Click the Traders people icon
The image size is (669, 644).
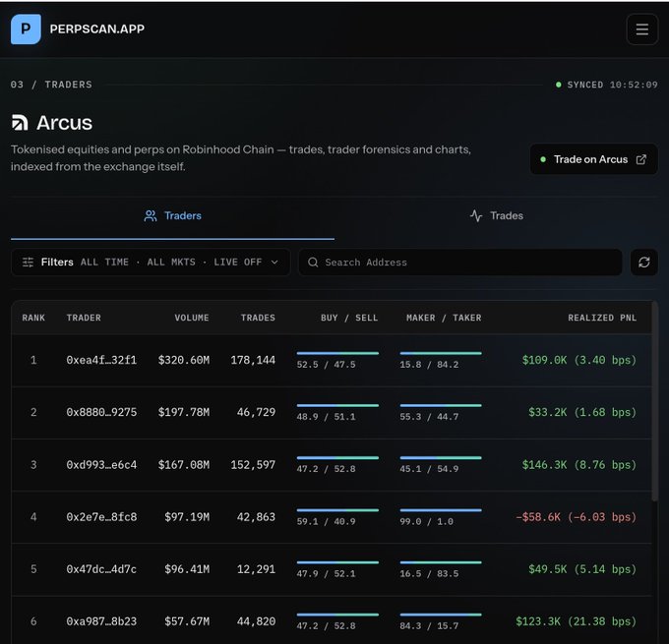151,215
